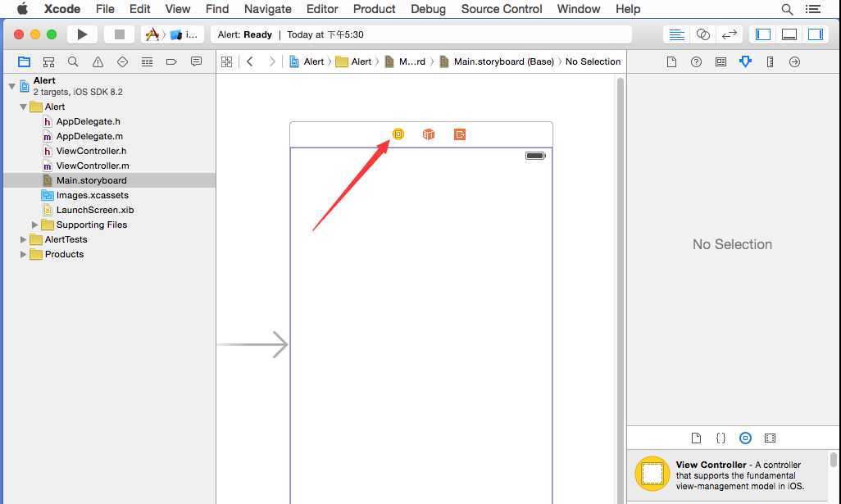Select the First Responder cube icon
841x504 pixels.
coord(429,134)
